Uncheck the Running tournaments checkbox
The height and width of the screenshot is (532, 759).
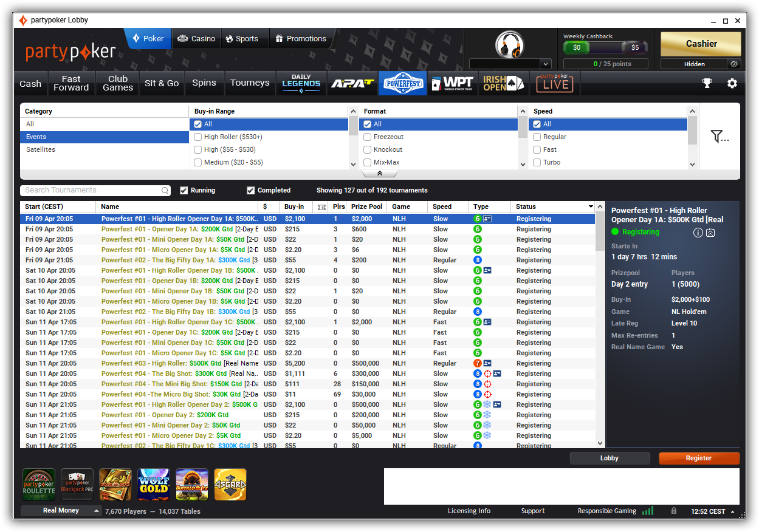184,190
